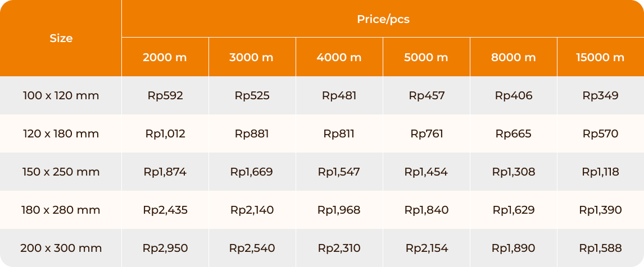This screenshot has height=267, width=644.
Task: Click the Price/pcs header
Action: [x=383, y=19]
